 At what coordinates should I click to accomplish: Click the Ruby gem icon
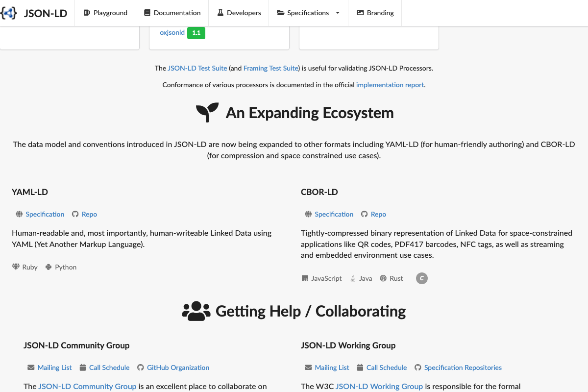coord(16,267)
